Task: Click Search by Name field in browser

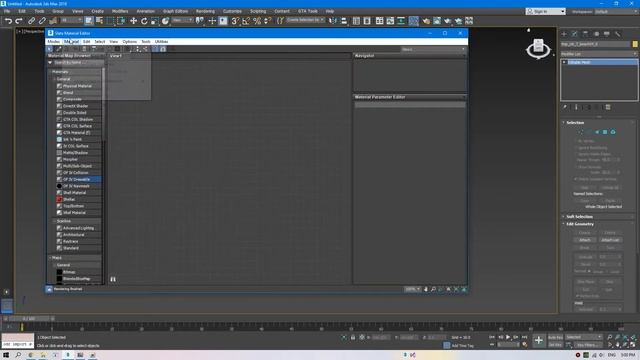Action: 78,62
